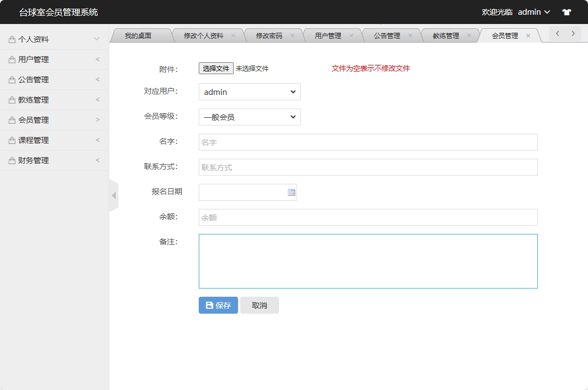Switch to the 修改密码 tab

point(269,34)
